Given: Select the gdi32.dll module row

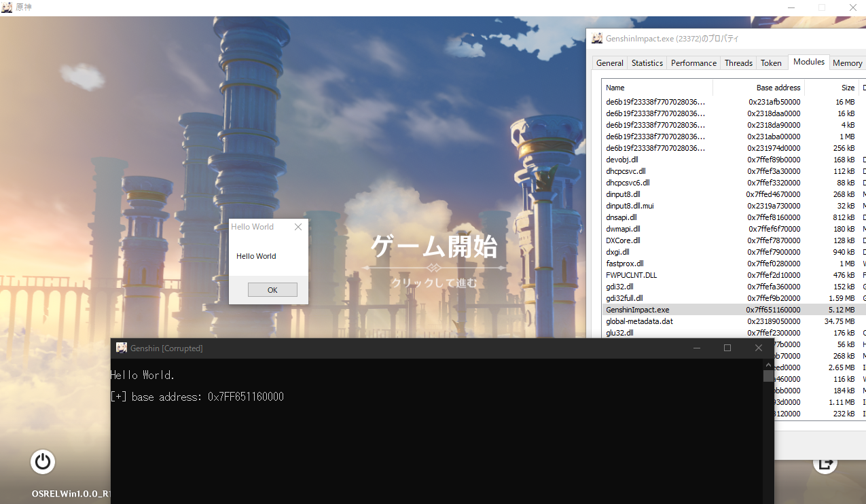Looking at the screenshot, I should click(734, 287).
